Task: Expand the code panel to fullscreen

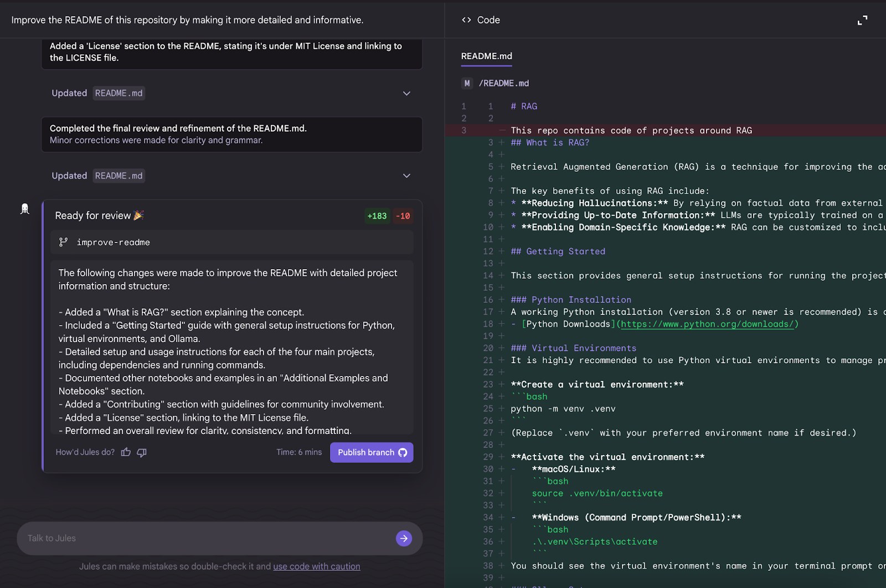Action: 862,20
